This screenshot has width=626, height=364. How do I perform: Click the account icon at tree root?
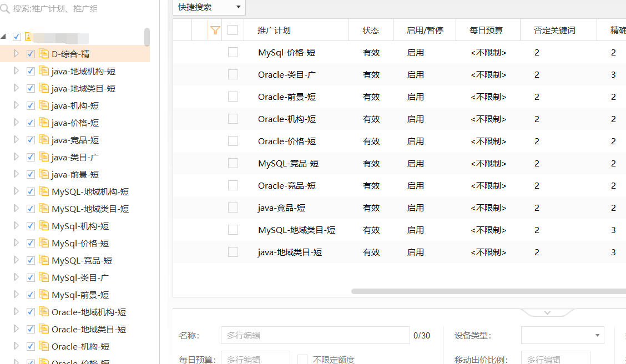28,36
